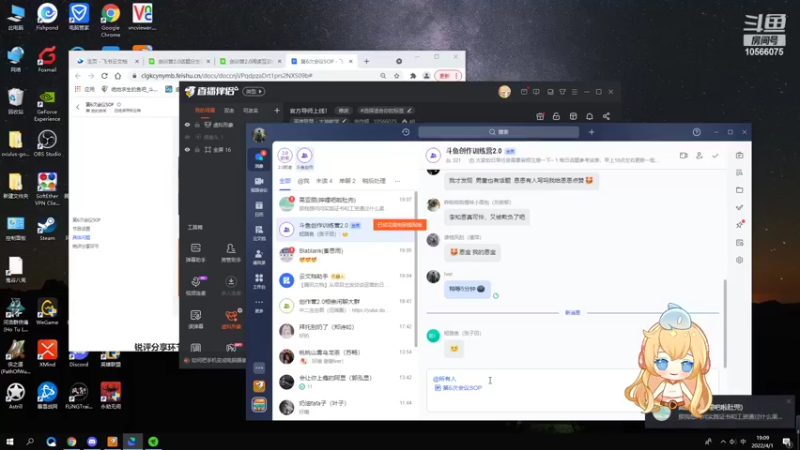Open the Chrome three-dot menu
The width and height of the screenshot is (800, 450).
coord(457,76)
